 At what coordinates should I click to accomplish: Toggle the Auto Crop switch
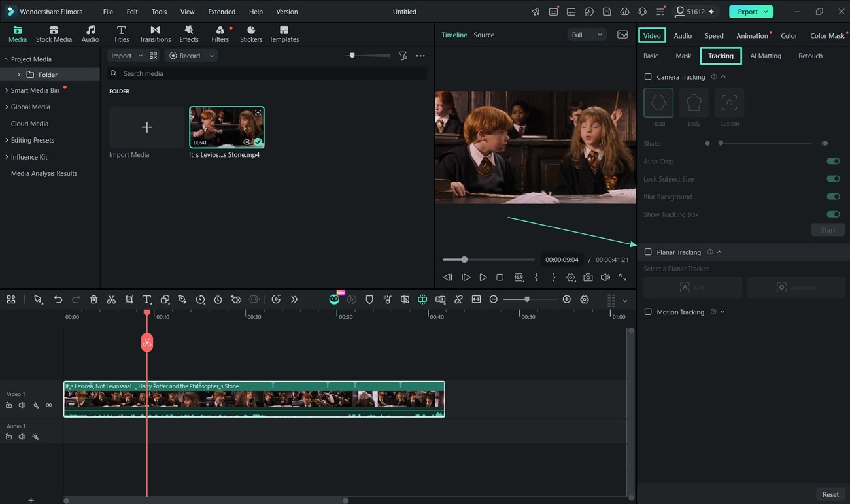point(833,161)
